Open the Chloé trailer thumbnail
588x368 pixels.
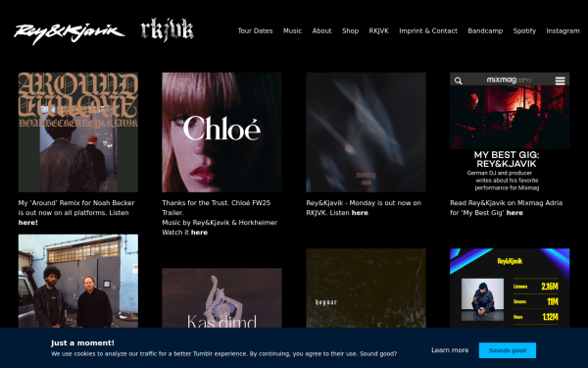(x=221, y=132)
